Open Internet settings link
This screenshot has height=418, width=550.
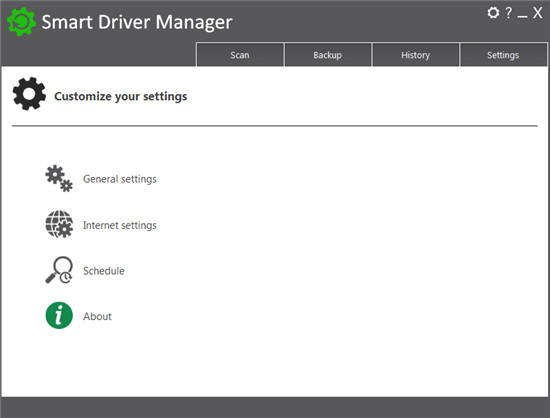click(120, 225)
